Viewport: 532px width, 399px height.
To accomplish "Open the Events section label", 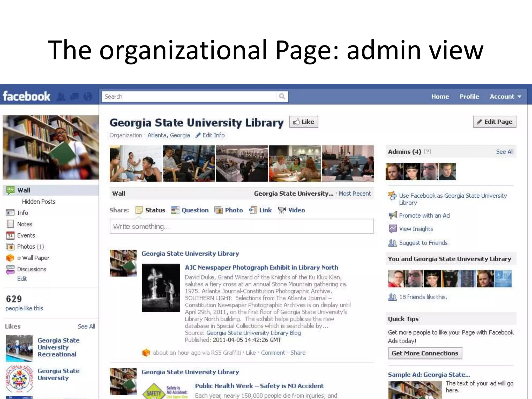I will tap(26, 235).
